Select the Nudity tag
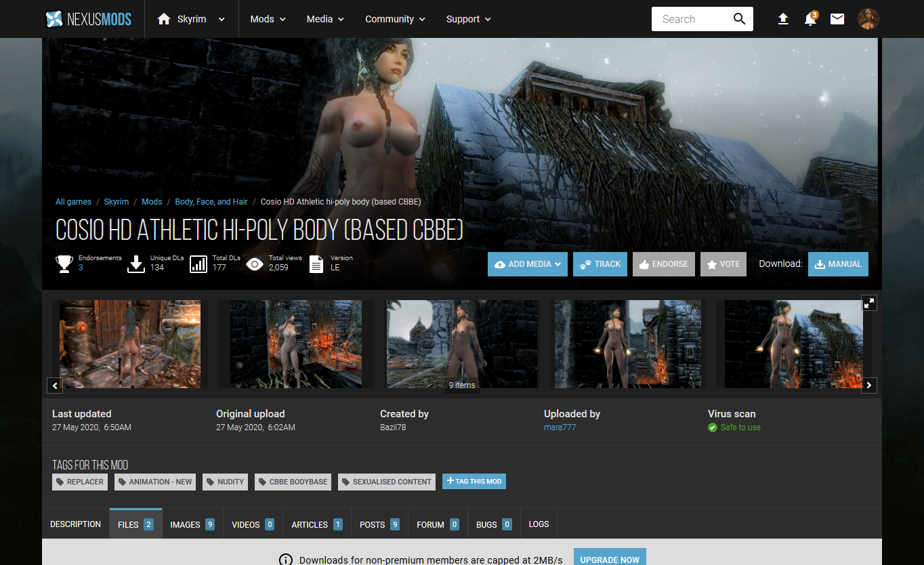The image size is (924, 565). [x=225, y=482]
